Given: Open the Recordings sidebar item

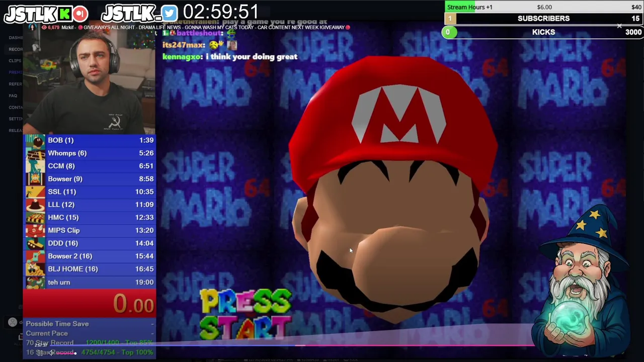Looking at the screenshot, I should (16, 49).
